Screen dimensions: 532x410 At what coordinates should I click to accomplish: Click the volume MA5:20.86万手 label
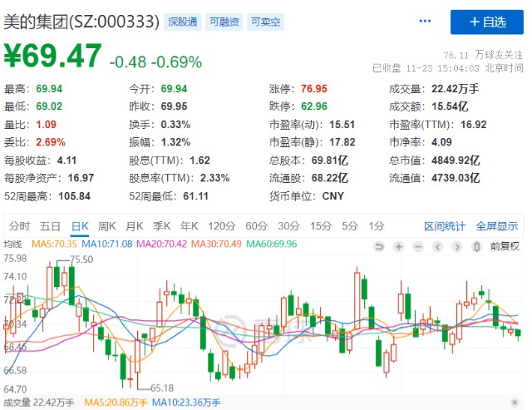click(116, 403)
